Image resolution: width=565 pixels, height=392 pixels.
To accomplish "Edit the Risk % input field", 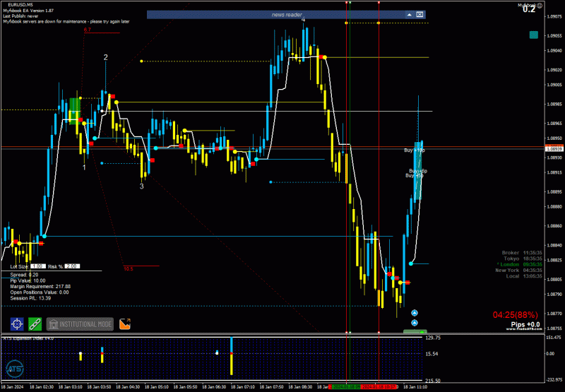I will (72, 266).
